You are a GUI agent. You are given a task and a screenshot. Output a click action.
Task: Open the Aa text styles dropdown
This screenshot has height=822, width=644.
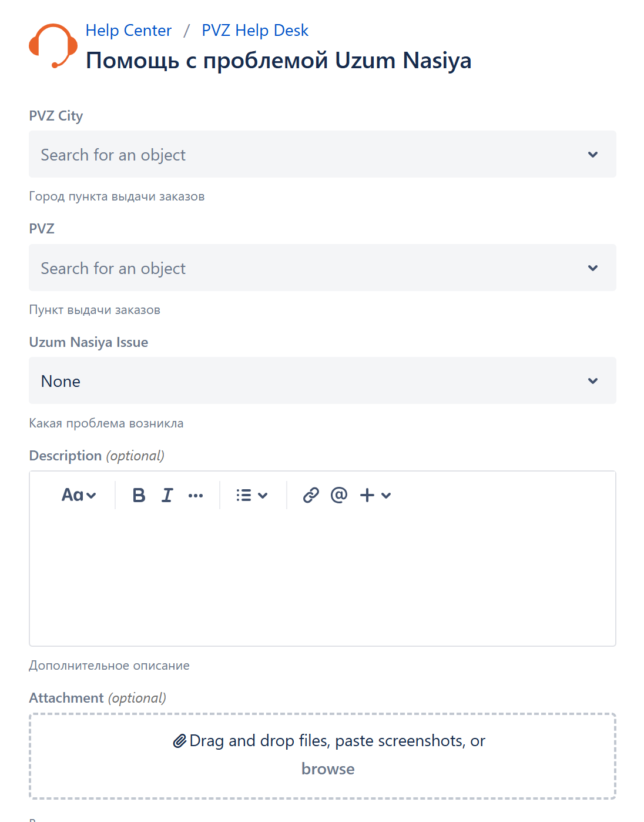pos(79,495)
